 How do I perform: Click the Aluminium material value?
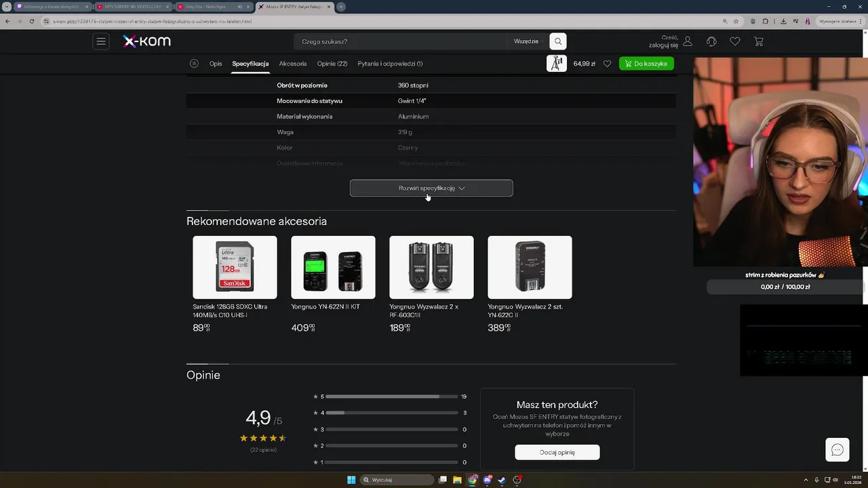[x=413, y=117]
